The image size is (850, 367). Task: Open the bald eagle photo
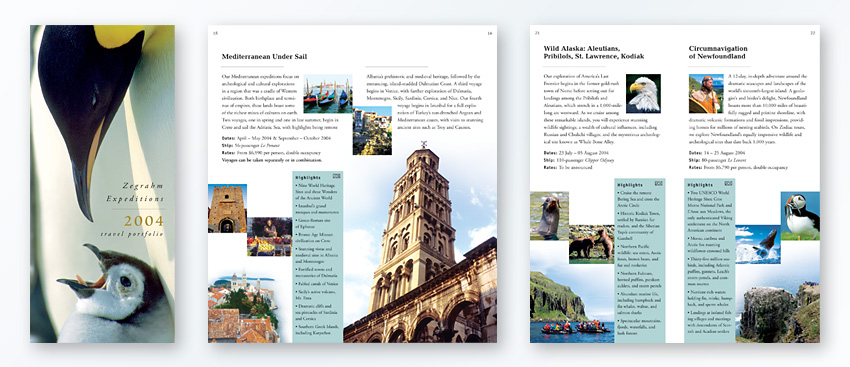point(643,93)
